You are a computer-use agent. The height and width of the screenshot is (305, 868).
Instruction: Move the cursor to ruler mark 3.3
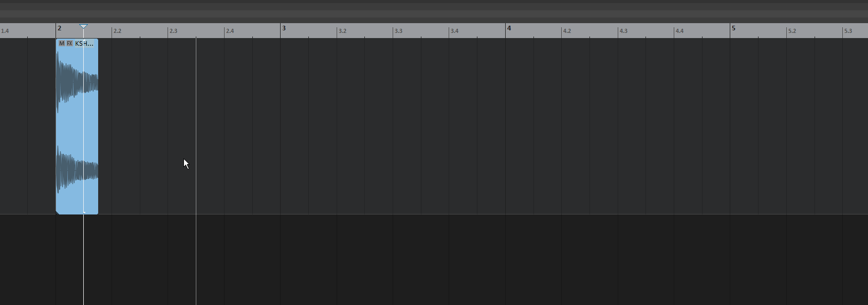[398, 31]
